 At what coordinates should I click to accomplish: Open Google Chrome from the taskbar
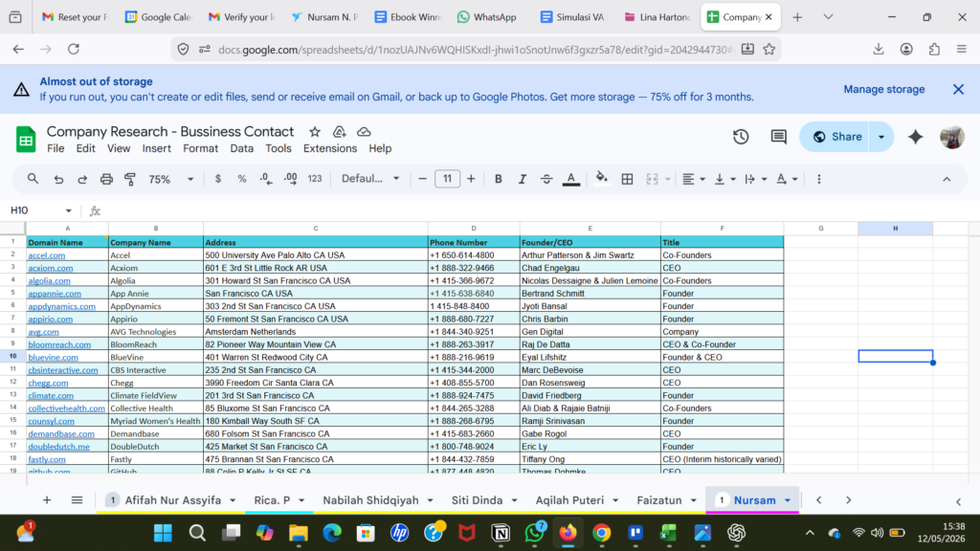pos(601,533)
